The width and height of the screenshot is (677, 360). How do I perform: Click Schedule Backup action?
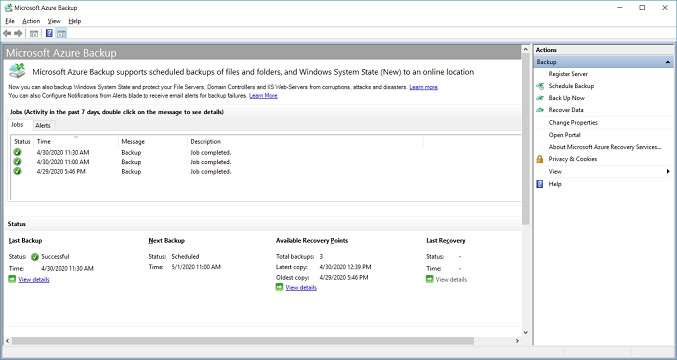pos(571,86)
